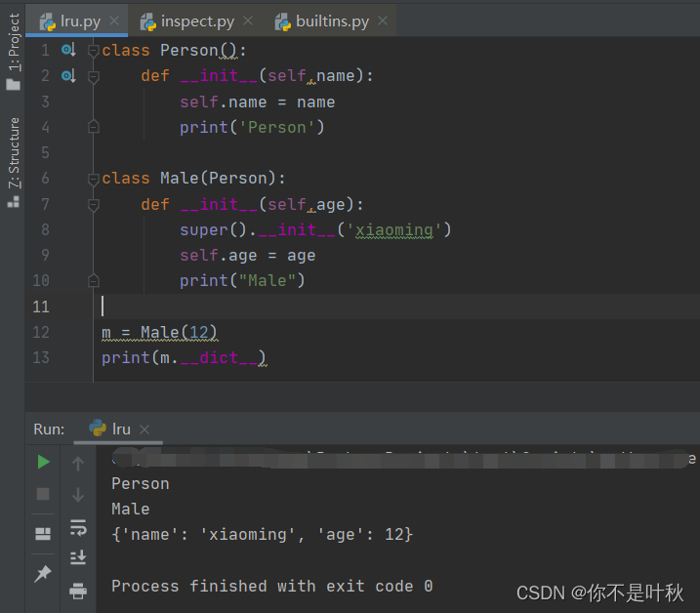Collapse the class Person code block

94,51
